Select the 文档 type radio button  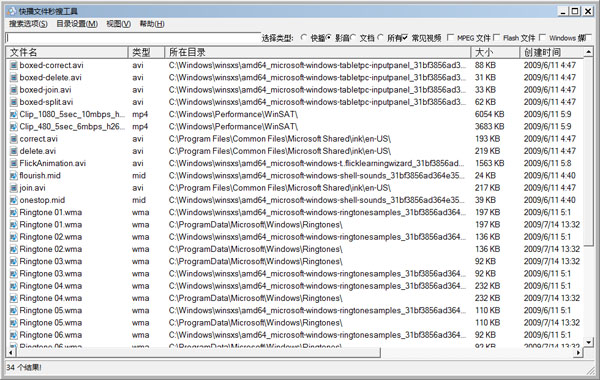(353, 38)
